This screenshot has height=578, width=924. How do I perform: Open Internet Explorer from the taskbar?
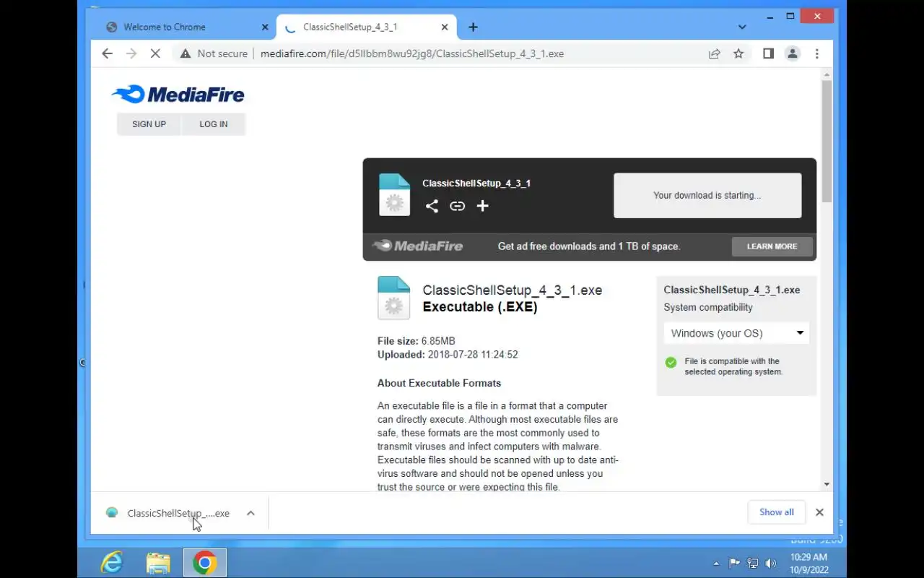point(112,563)
